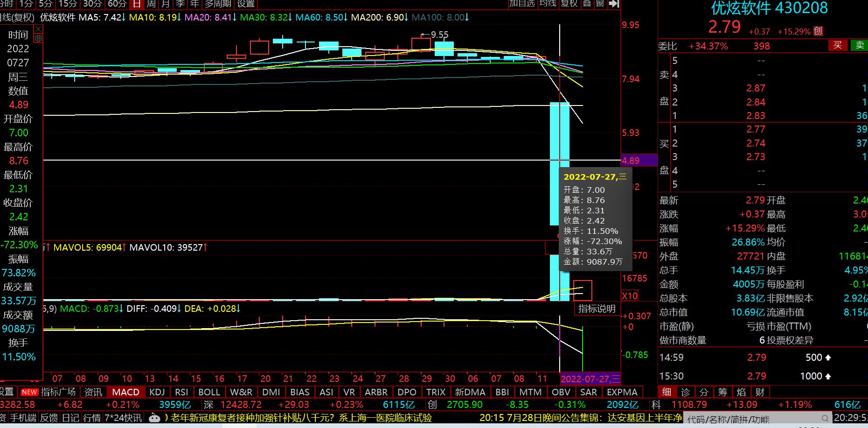The height and width of the screenshot is (428, 868).
Task: Click the search magnifier in code box
Action: [825, 419]
